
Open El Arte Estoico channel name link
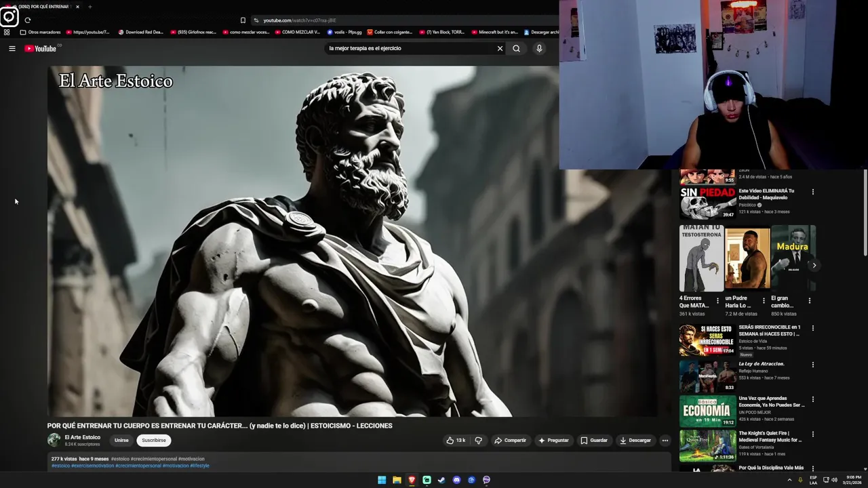click(82, 437)
